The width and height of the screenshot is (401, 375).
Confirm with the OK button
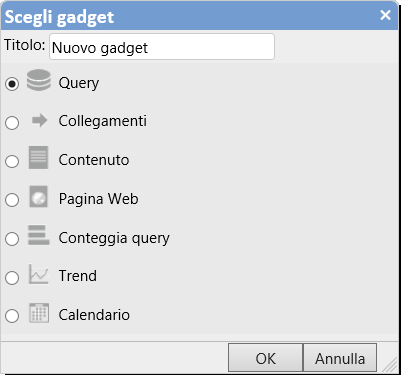point(266,358)
